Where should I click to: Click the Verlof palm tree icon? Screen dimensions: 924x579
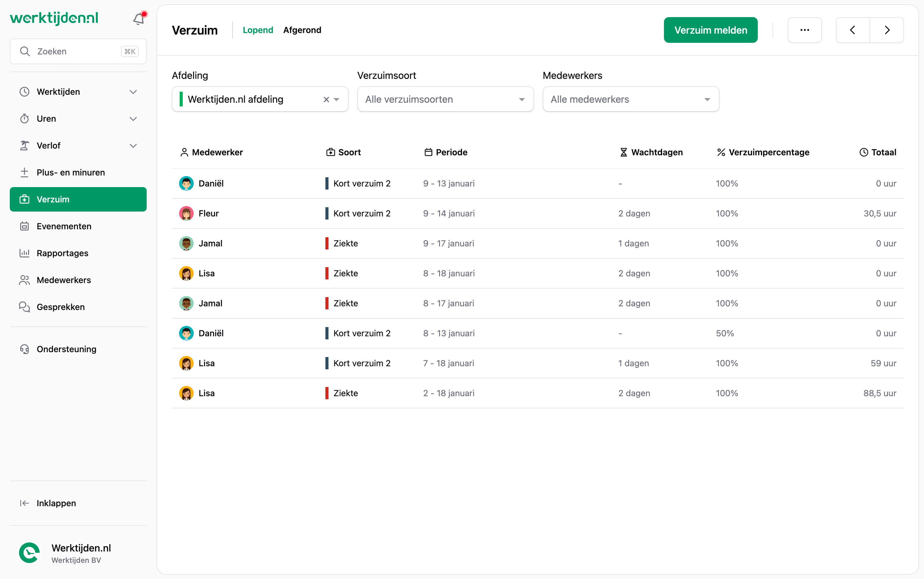tap(24, 146)
